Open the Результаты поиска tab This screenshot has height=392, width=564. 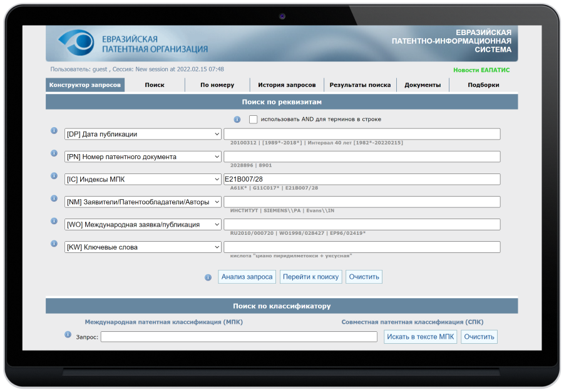coord(360,85)
